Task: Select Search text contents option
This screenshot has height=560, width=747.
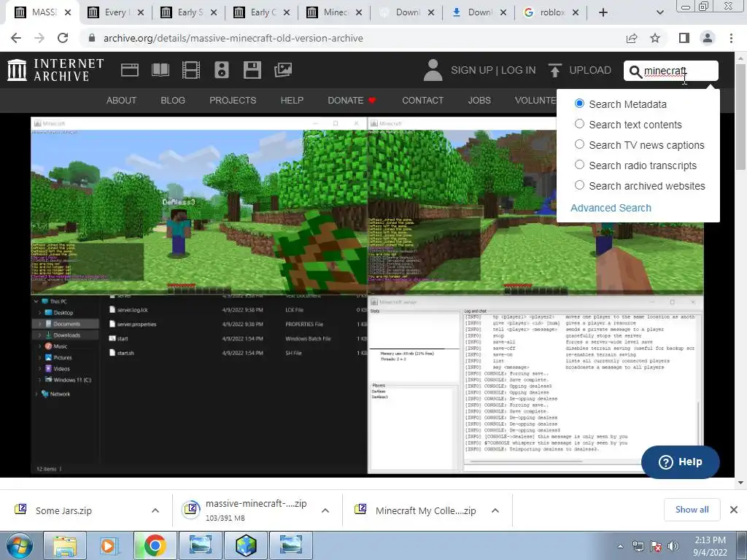Action: [x=579, y=124]
